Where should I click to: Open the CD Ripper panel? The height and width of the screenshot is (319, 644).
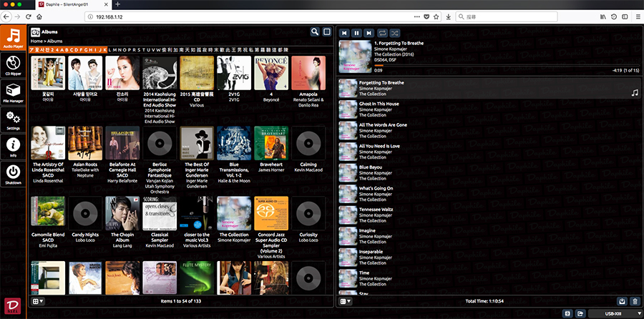(13, 67)
